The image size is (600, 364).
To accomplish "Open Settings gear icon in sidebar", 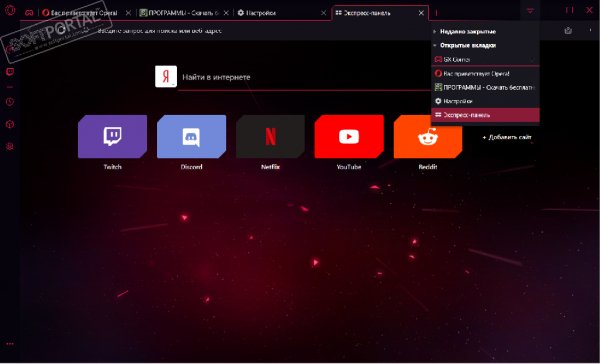I will pyautogui.click(x=10, y=147).
